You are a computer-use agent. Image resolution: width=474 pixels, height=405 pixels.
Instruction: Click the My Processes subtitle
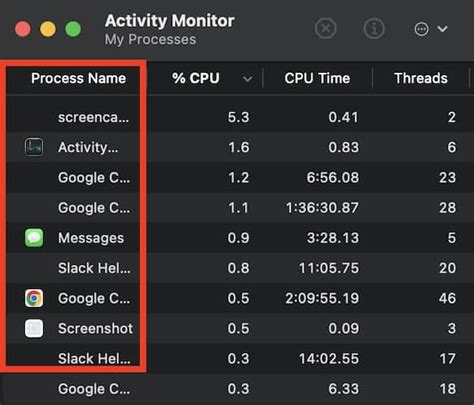tap(150, 40)
